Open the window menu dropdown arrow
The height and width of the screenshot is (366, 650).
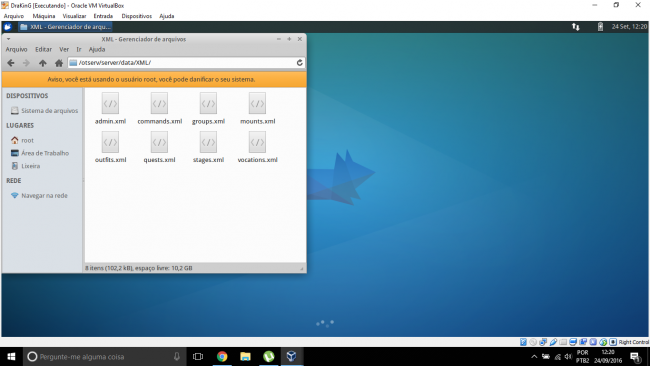(x=8, y=39)
